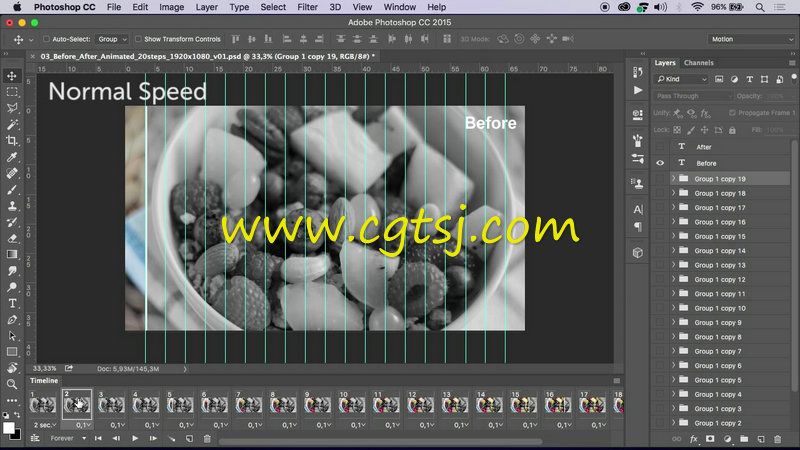Image resolution: width=800 pixels, height=450 pixels.
Task: Go to first frame in Timeline
Action: pos(98,438)
